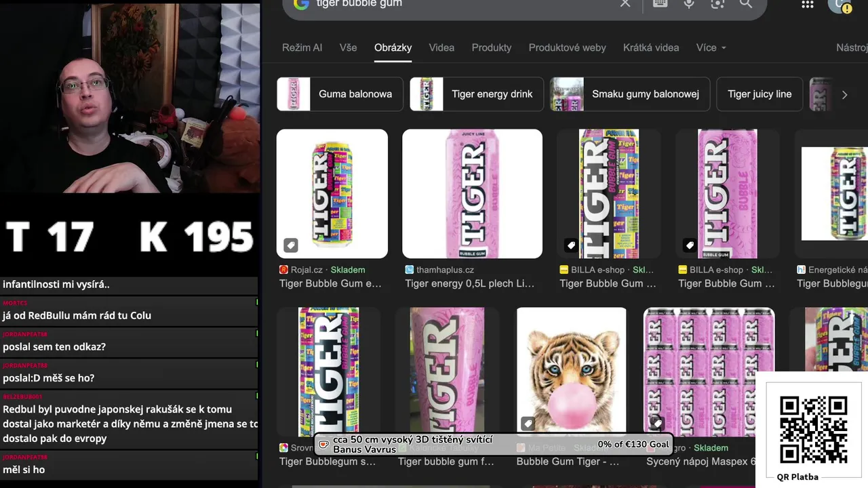This screenshot has height=488, width=868.
Task: Open the Energetické nápoje Tiger can image
Action: coord(834,194)
